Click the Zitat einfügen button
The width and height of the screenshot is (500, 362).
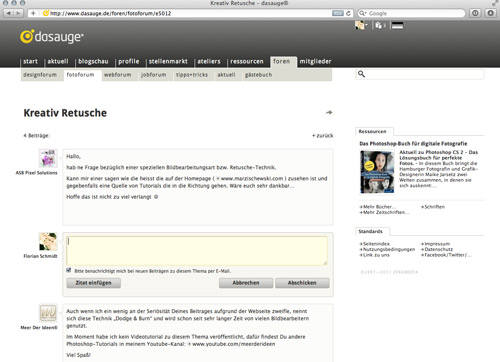94,283
